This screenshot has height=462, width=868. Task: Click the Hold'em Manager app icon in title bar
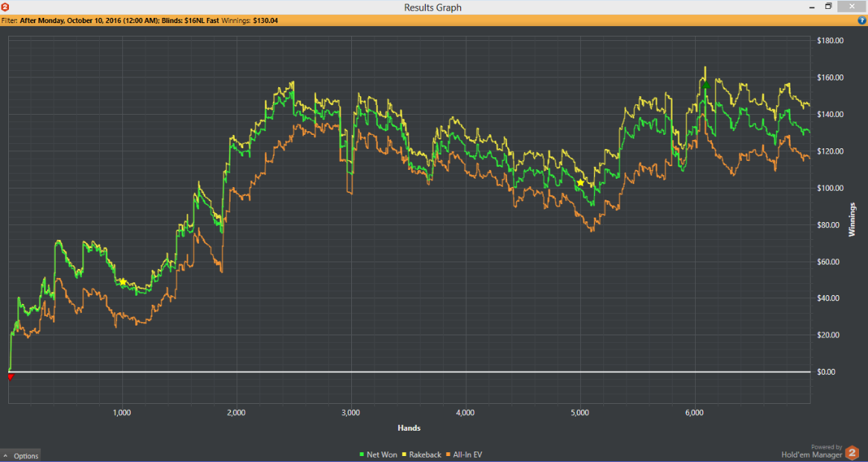(5, 7)
